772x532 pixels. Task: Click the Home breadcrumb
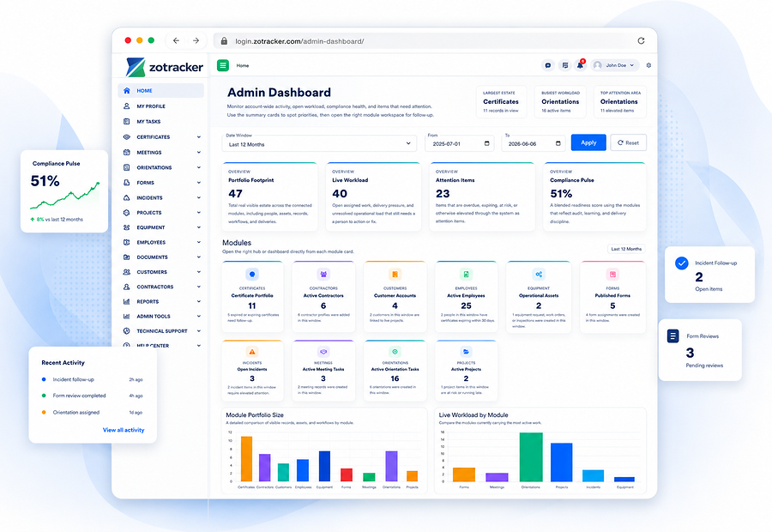tap(243, 65)
